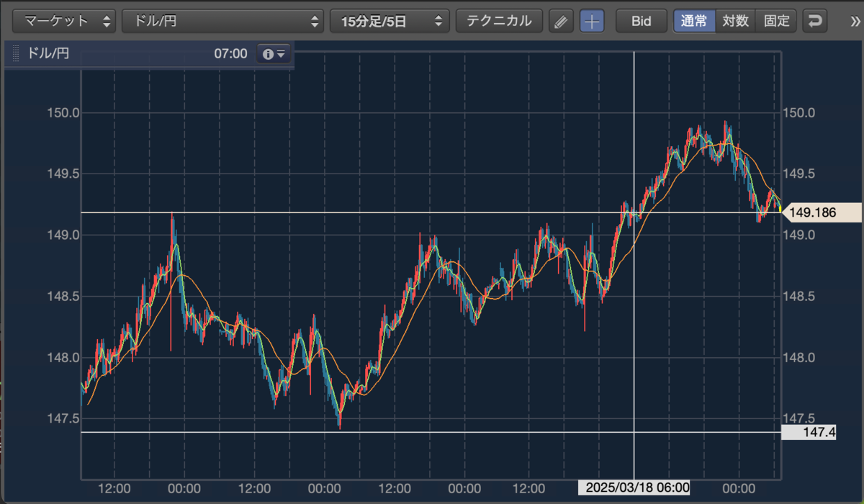The image size is (864, 504).
Task: Click the Bid price type button
Action: click(x=641, y=21)
